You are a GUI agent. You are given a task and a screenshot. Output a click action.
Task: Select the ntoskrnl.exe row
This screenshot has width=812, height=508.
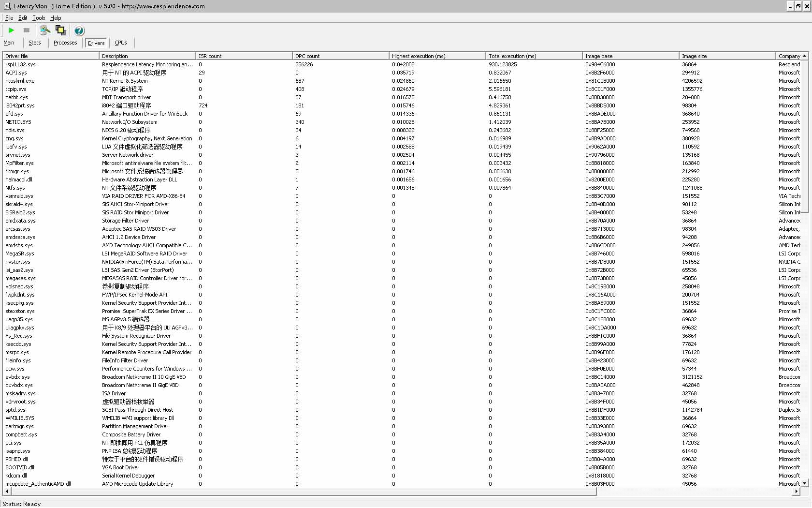[402, 81]
